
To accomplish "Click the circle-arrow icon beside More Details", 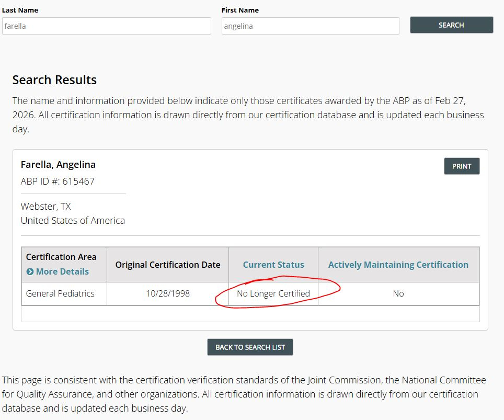I will click(x=30, y=271).
